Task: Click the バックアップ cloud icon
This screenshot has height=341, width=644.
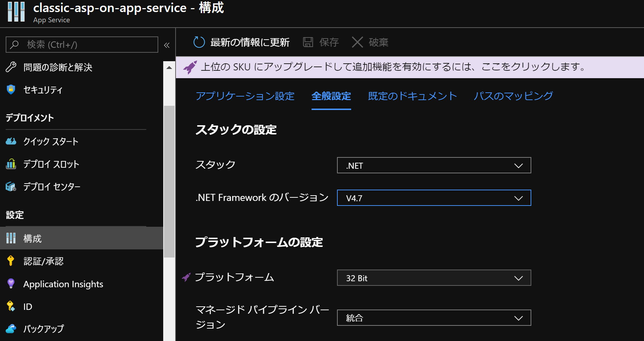Action: click(11, 329)
